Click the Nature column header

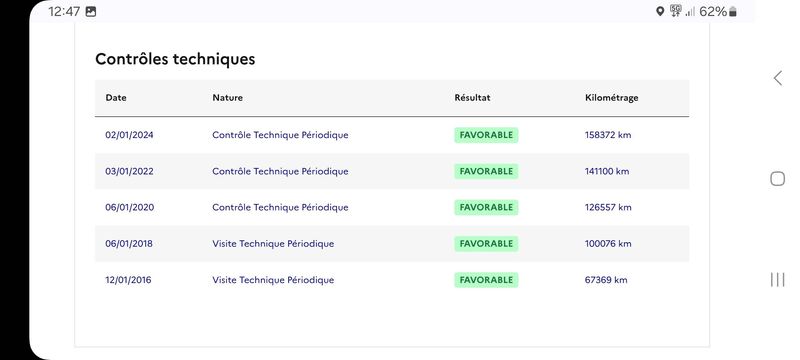228,98
